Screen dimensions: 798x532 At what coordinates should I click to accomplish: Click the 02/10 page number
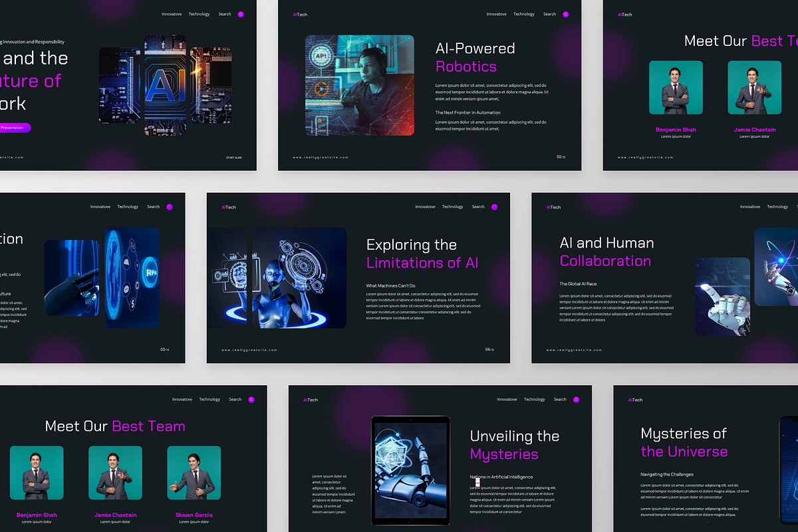pyautogui.click(x=561, y=157)
